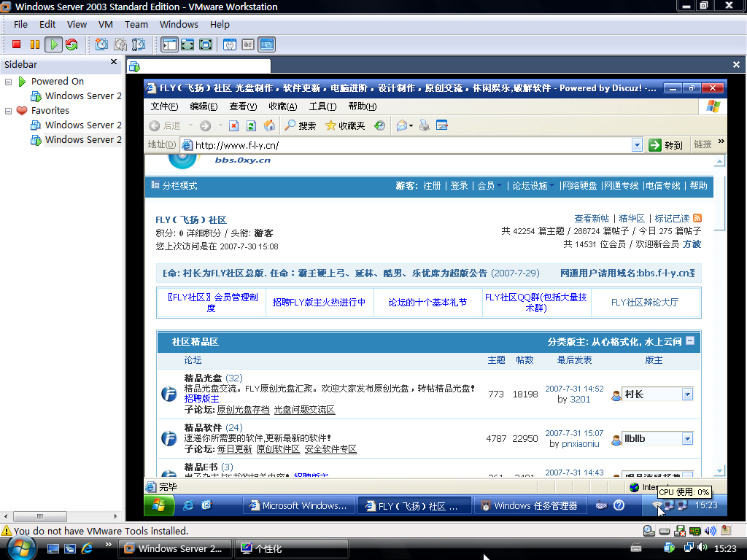Open the VMware Windows menu

point(179,24)
